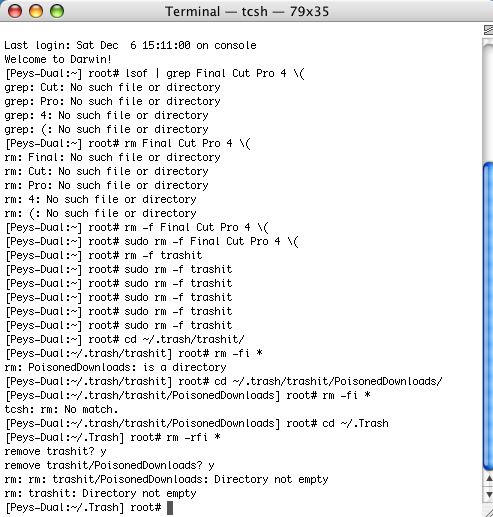Click 'grep: Cut: No such file' line
The width and height of the screenshot is (493, 517).
pos(112,87)
